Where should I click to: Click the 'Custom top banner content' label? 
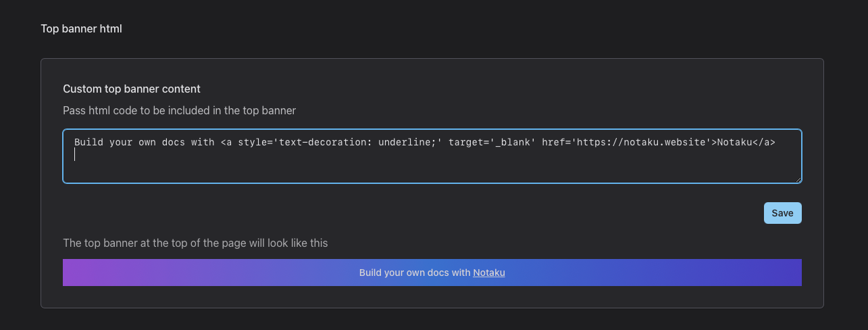click(132, 89)
